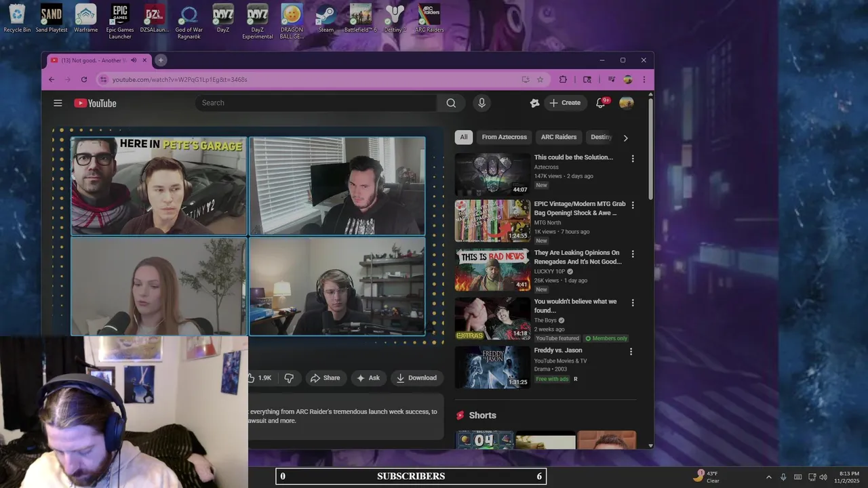Open more options for Renegades opinions video
The image size is (868, 488).
(x=633, y=253)
